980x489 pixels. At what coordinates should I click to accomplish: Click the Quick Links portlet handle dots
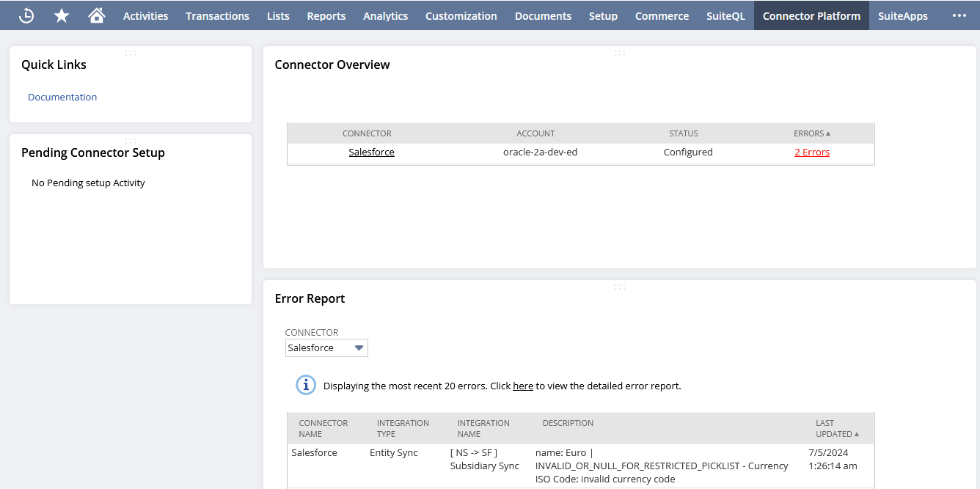[131, 53]
